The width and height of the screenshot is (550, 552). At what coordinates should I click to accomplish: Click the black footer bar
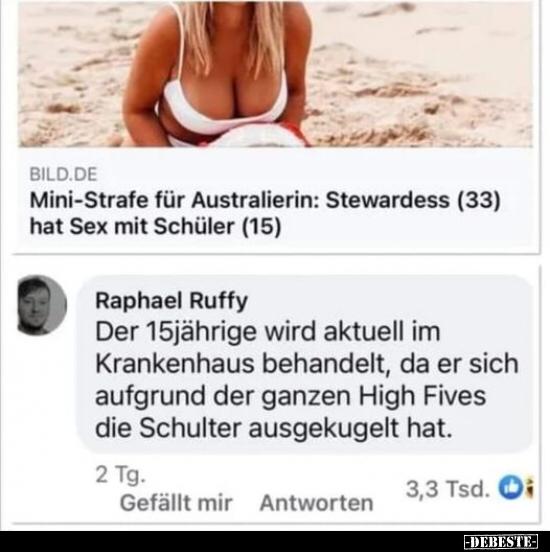click(275, 541)
